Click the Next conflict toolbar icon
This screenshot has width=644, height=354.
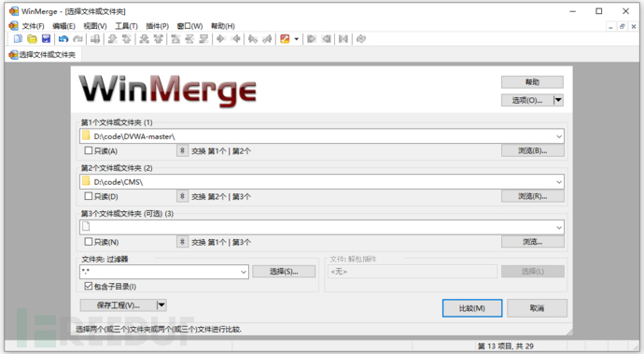(144, 39)
